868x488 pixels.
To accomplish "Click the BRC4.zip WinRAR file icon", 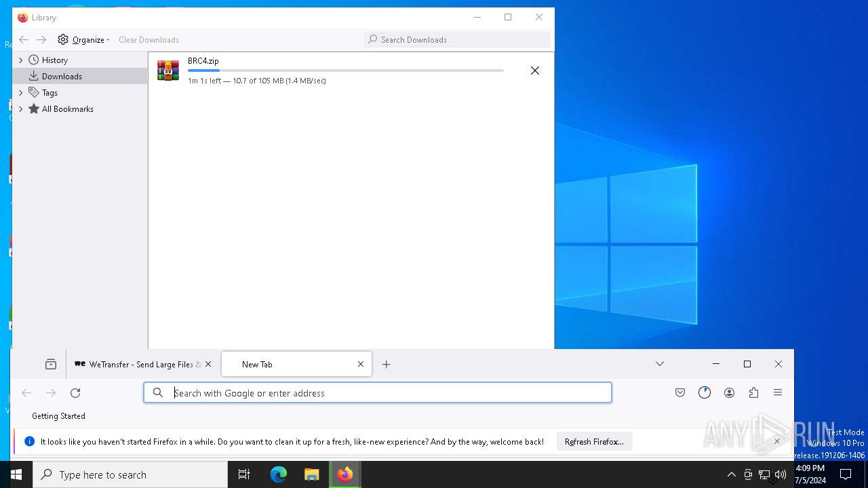I will (x=168, y=70).
